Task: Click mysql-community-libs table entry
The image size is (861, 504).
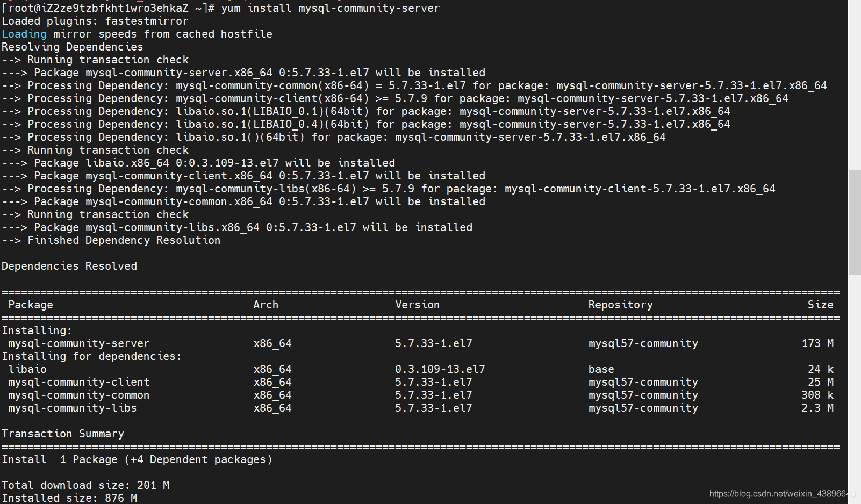Action: [73, 408]
